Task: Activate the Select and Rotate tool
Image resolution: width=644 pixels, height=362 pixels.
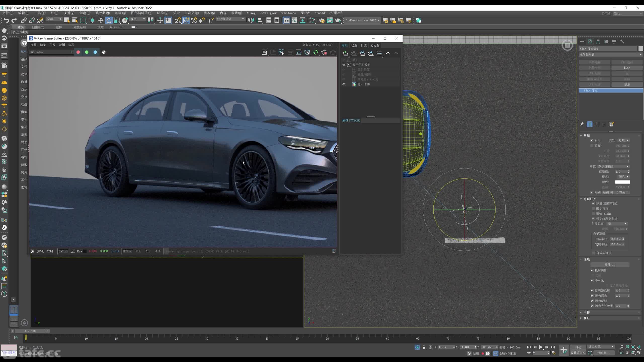Action: [x=109, y=20]
